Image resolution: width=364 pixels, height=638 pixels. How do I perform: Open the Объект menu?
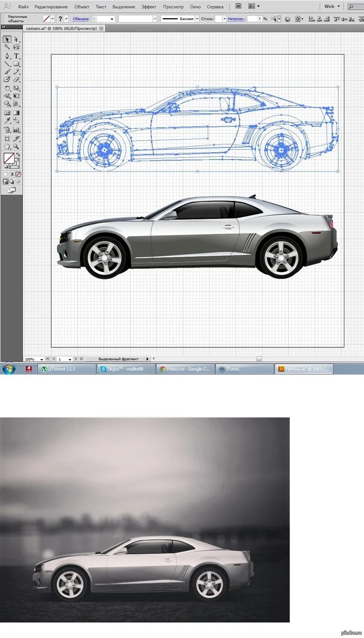click(x=82, y=7)
